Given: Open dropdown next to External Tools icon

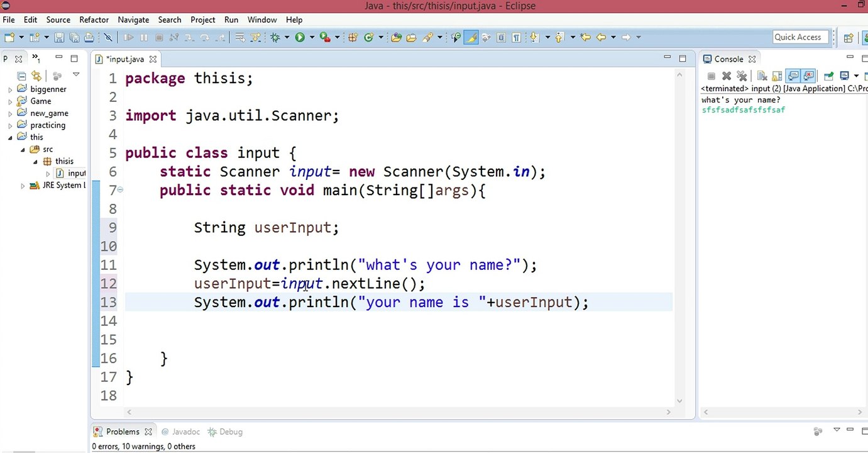Looking at the screenshot, I should [x=337, y=37].
